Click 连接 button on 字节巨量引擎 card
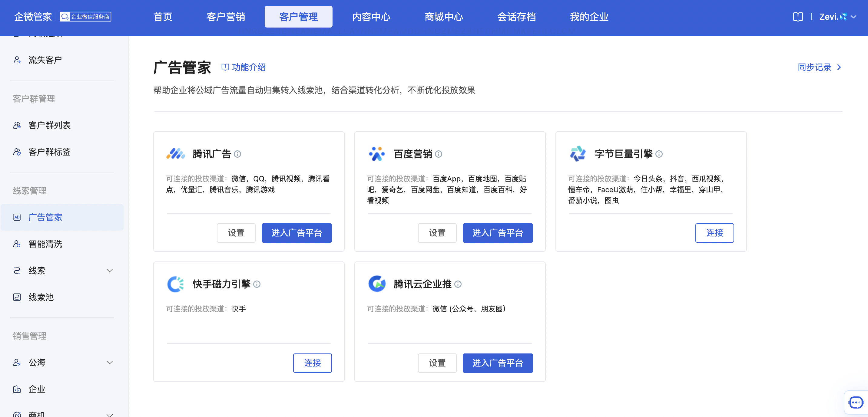 point(714,233)
